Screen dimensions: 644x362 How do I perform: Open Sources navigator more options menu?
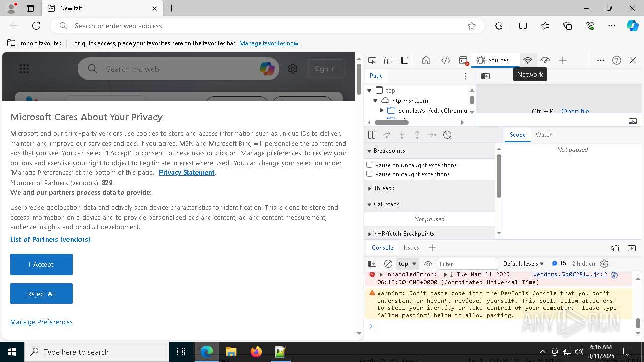466,76
